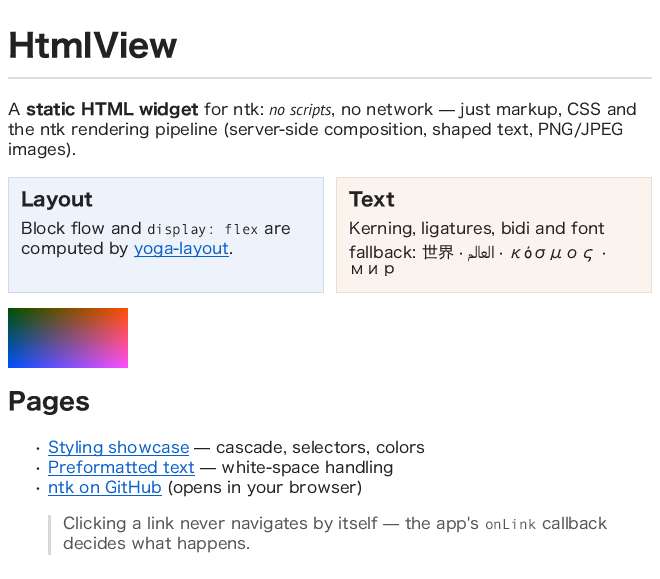Screen dimensions: 660x579
Task: Click the italic 'no scripts' text
Action: [x=300, y=110]
